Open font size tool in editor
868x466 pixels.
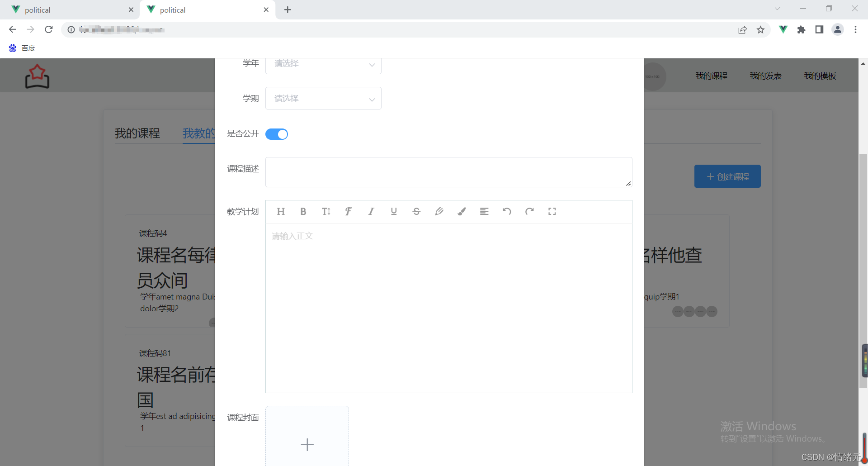point(326,211)
